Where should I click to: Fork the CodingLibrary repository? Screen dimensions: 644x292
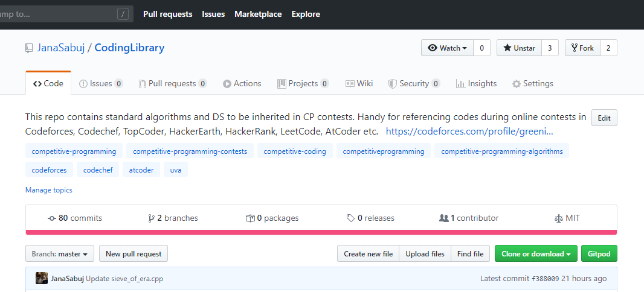tap(582, 48)
